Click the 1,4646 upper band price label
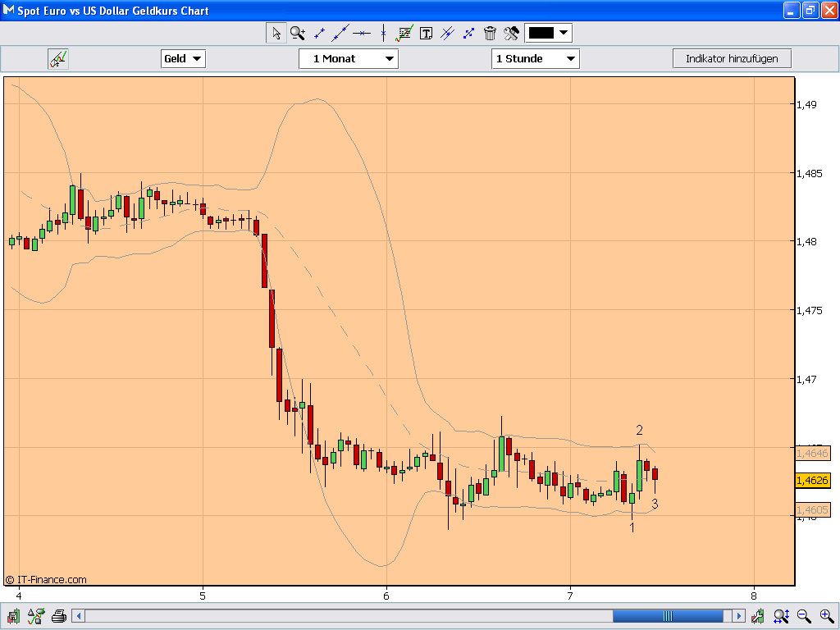This screenshot has width=840, height=630. pyautogui.click(x=812, y=453)
